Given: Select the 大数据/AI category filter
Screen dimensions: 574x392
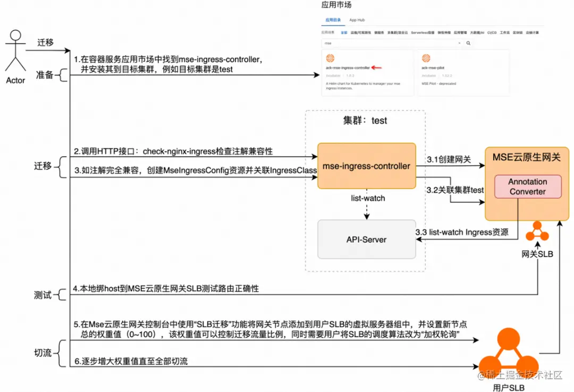Looking at the screenshot, I should (477, 32).
